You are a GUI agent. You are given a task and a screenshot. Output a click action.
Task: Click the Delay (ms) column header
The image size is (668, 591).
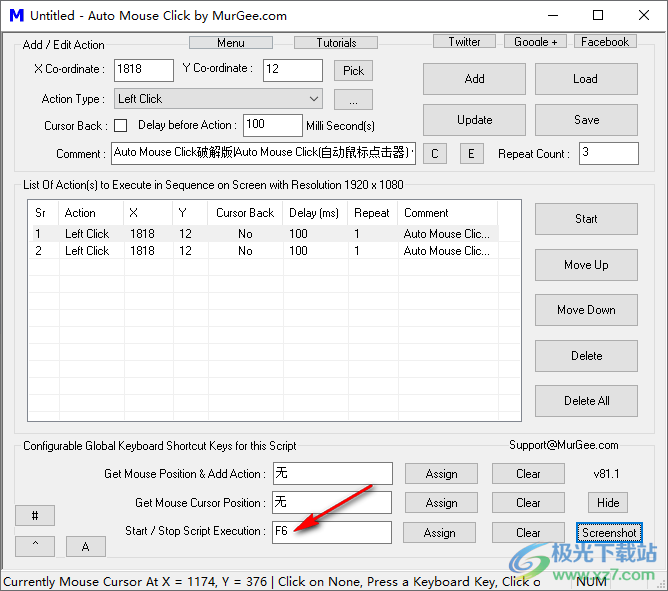tap(314, 213)
